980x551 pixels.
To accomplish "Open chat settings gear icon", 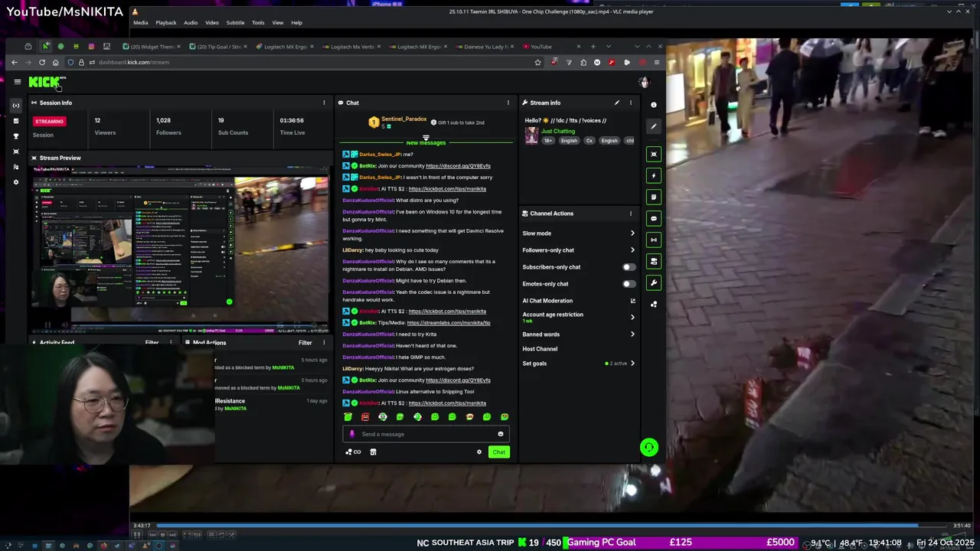I will (x=479, y=452).
